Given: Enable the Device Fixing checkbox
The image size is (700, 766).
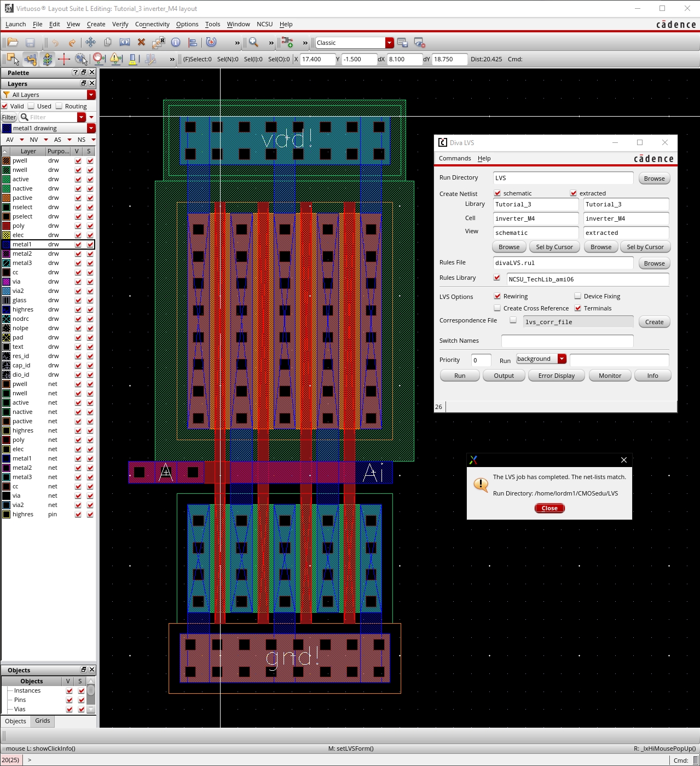Looking at the screenshot, I should pos(577,296).
